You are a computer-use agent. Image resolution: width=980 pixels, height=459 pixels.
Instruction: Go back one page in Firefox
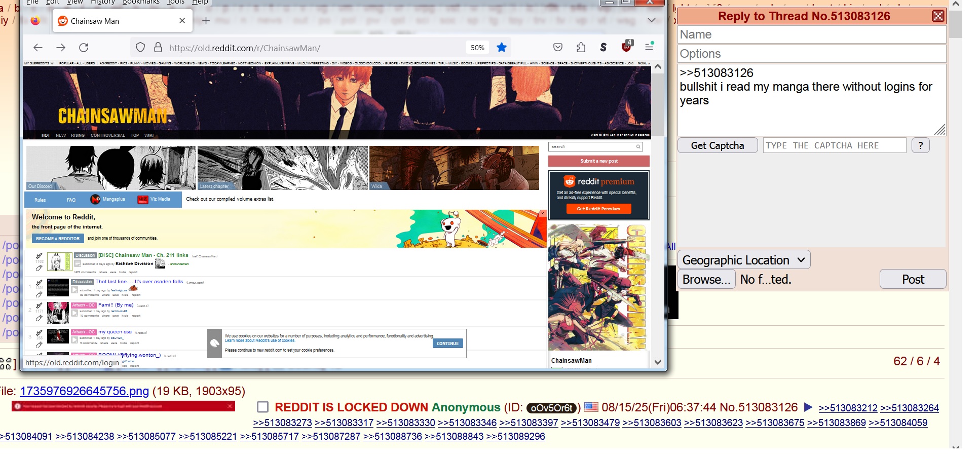click(38, 48)
